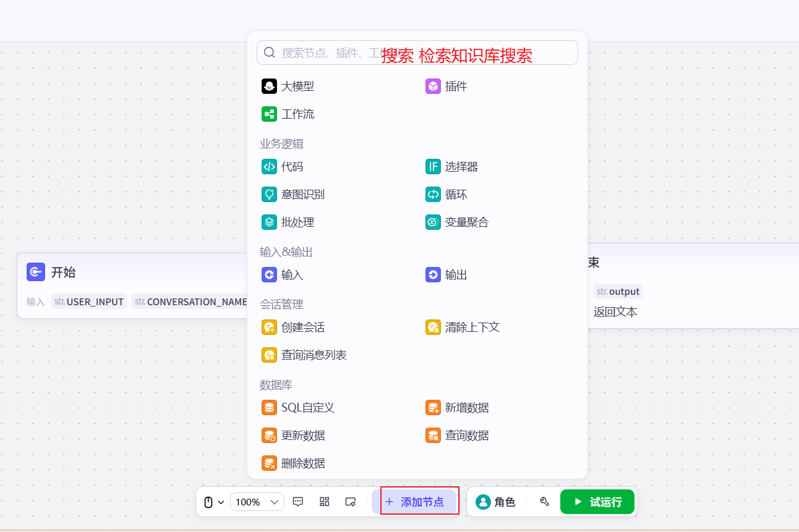Image resolution: width=799 pixels, height=532 pixels.
Task: Select the 查询消息列表 node
Action: 304,355
